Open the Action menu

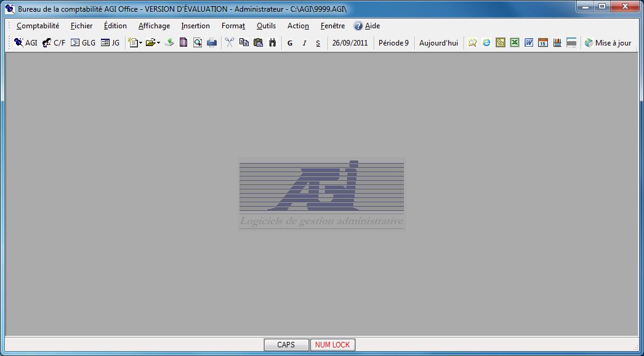pyautogui.click(x=298, y=26)
